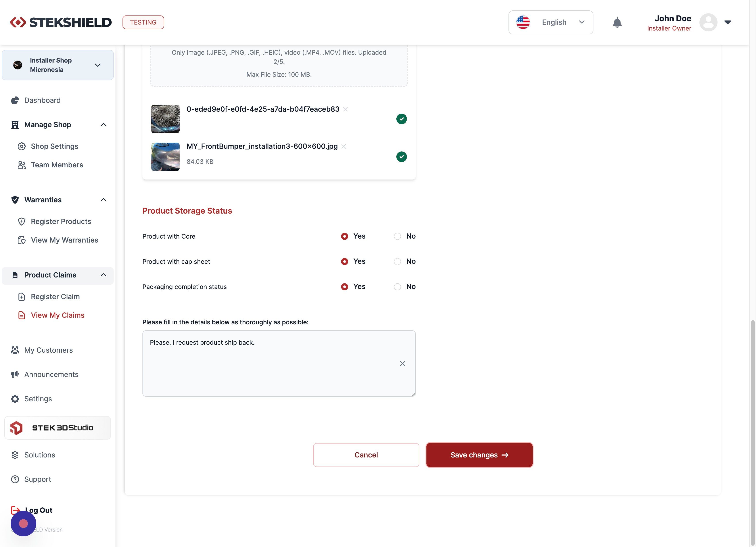The width and height of the screenshot is (756, 547).
Task: Open the MY_FrontBumper image thumbnail
Action: (x=165, y=157)
